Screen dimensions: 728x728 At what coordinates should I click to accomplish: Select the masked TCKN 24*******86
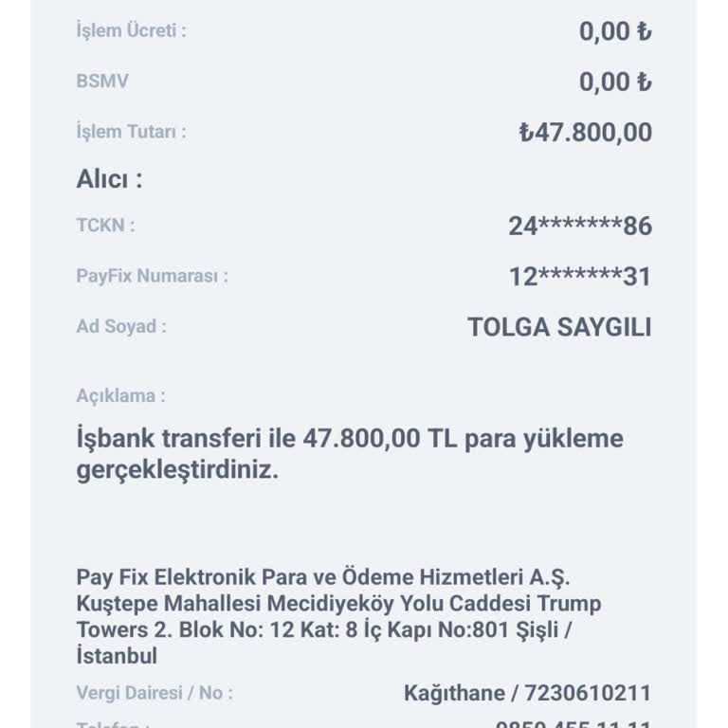tap(580, 227)
